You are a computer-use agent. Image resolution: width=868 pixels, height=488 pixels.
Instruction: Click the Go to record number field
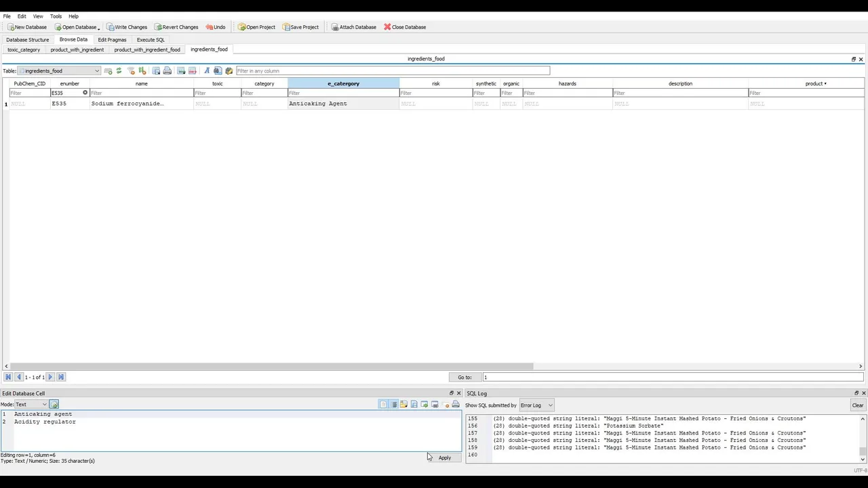pos(673,377)
